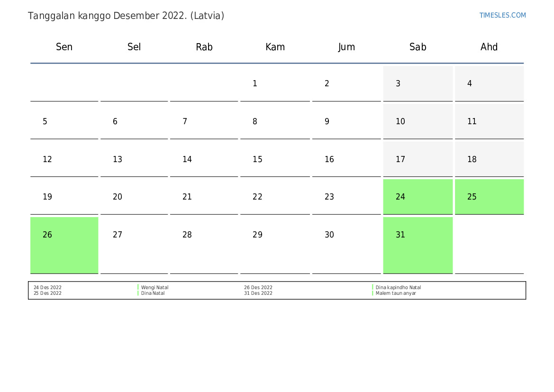
Task: Click the Malem taun anyar legend entry
Action: pos(396,293)
